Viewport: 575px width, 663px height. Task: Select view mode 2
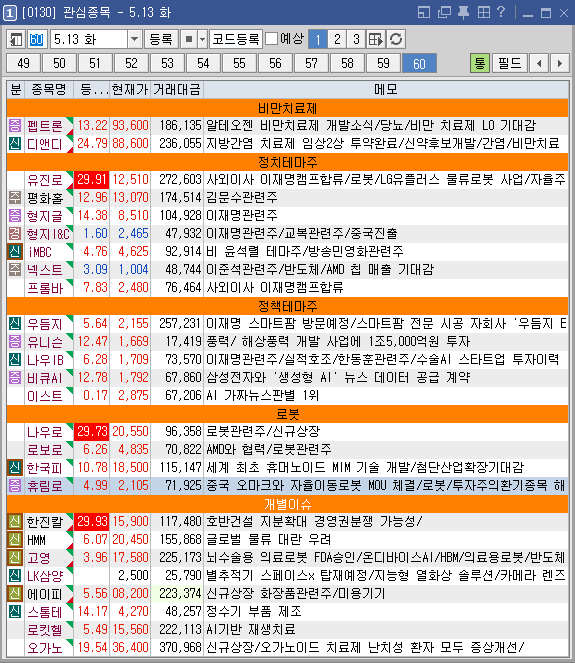point(337,40)
